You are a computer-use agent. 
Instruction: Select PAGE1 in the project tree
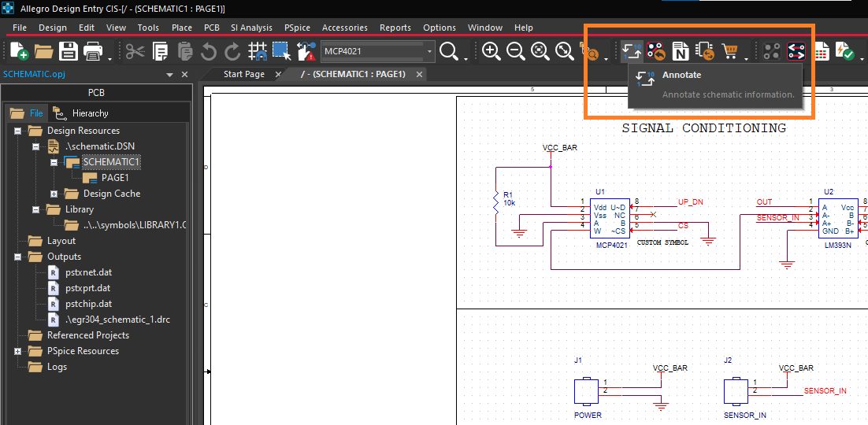(115, 178)
